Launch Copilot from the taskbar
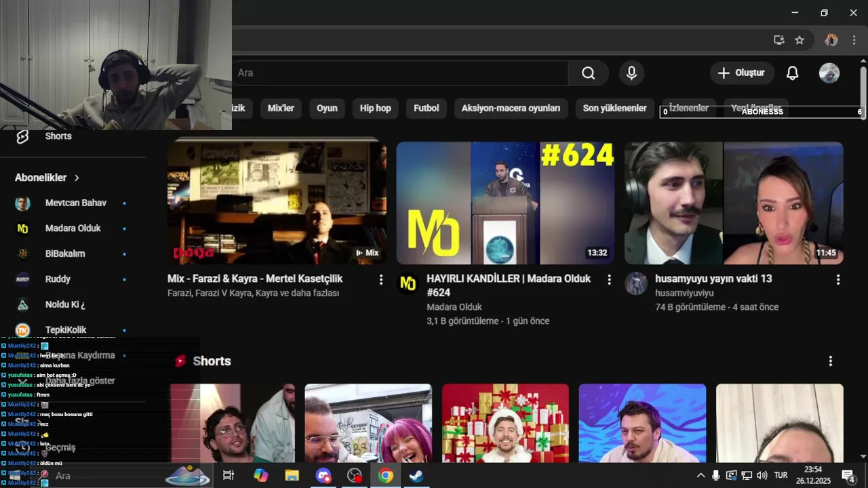 260,476
